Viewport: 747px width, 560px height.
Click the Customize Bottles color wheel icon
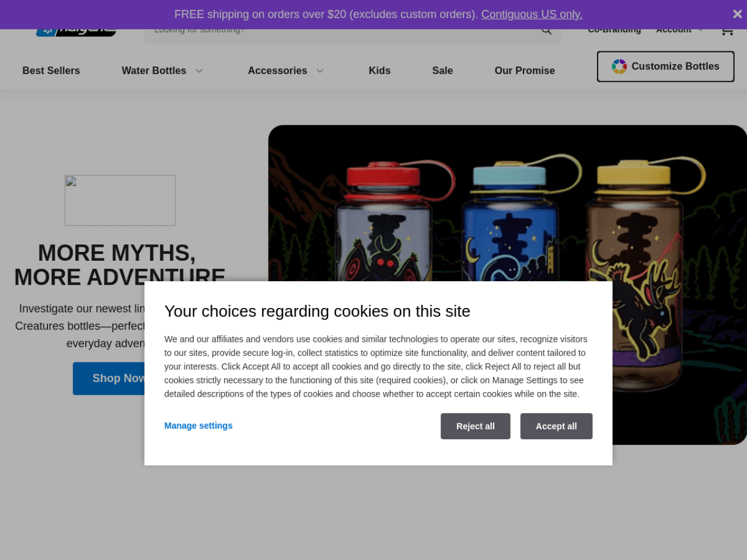tap(619, 66)
